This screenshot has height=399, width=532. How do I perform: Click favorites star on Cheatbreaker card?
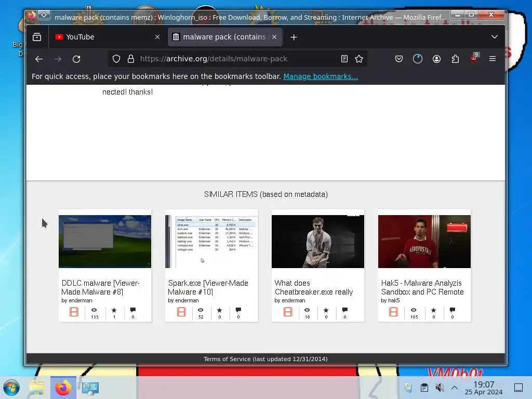[x=326, y=310]
